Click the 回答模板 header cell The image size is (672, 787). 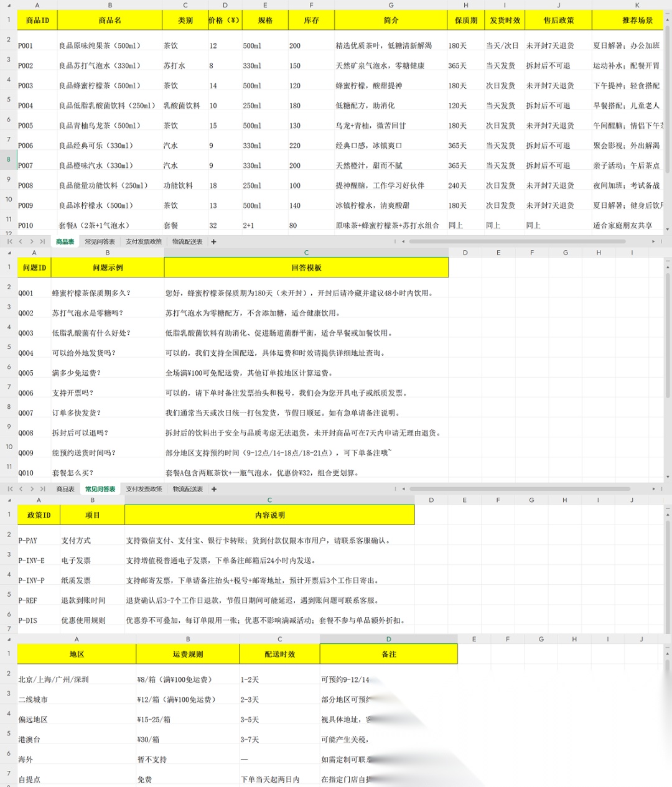click(x=306, y=268)
